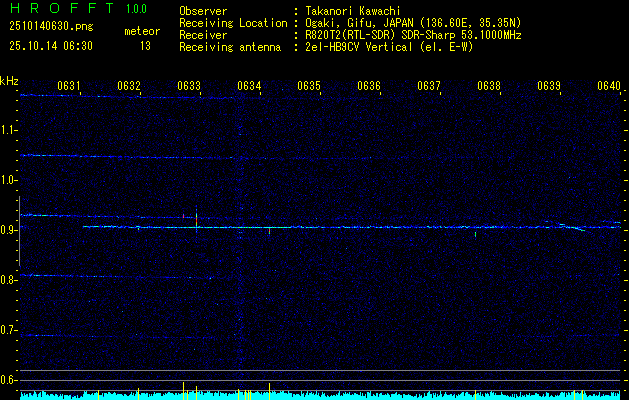Click the meteor count 13

pos(145,46)
